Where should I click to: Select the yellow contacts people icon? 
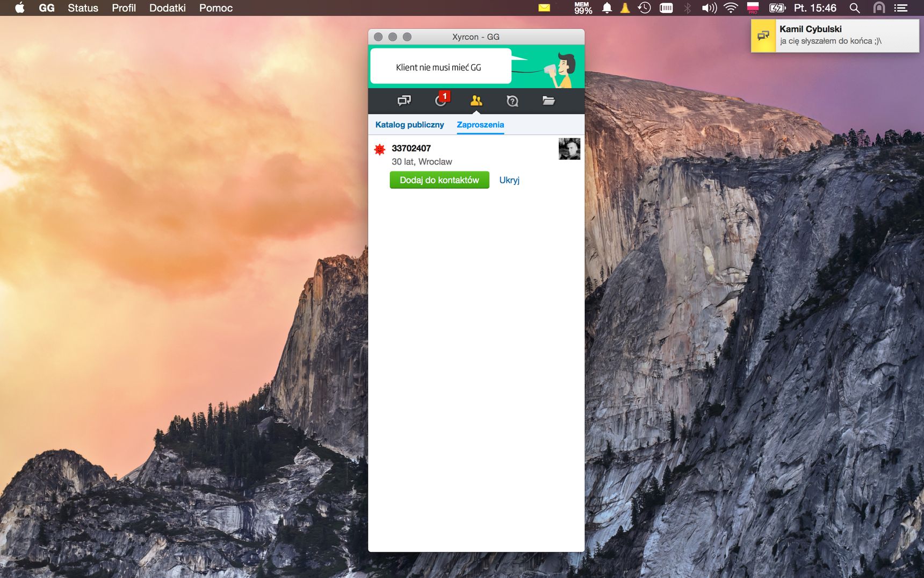coord(476,101)
